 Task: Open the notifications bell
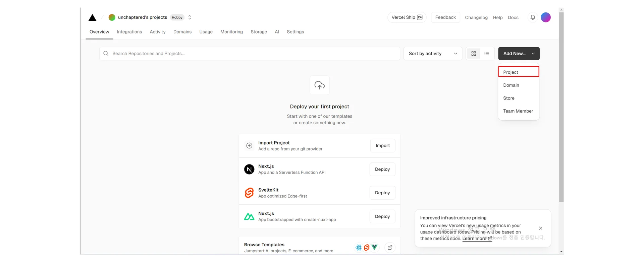click(533, 17)
